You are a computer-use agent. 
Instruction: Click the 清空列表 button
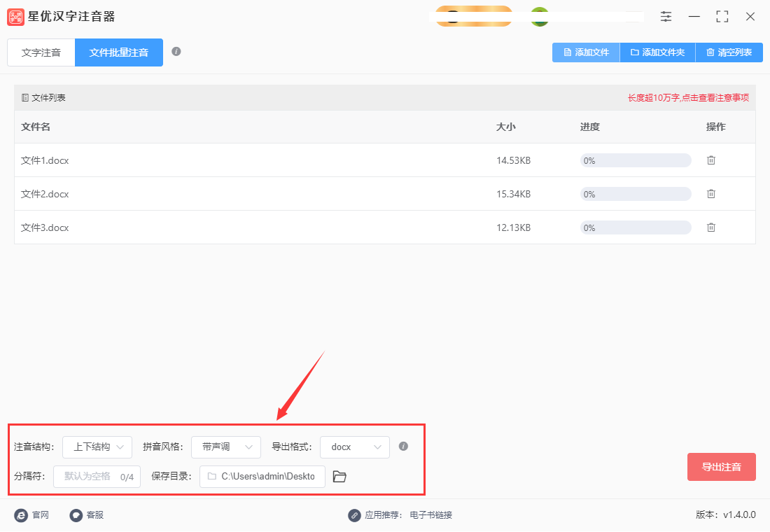729,52
